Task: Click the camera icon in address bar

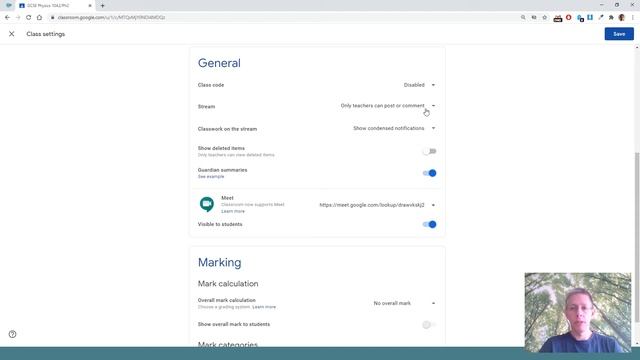Action: pos(534,18)
